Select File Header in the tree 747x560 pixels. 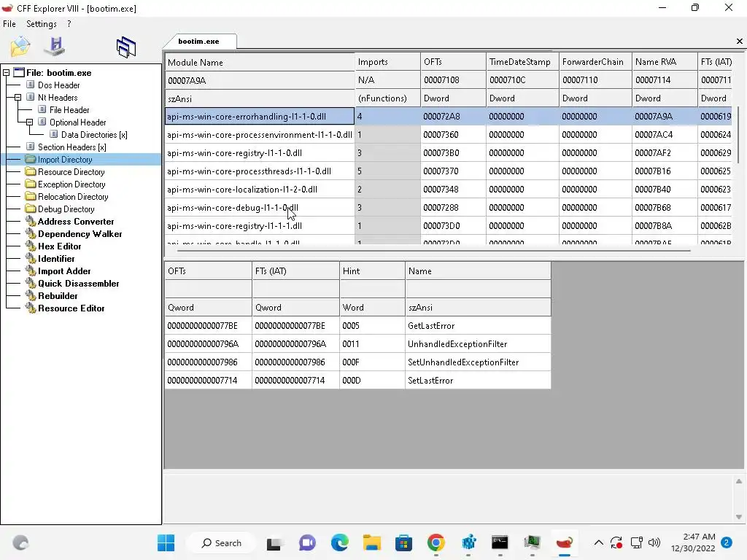69,110
